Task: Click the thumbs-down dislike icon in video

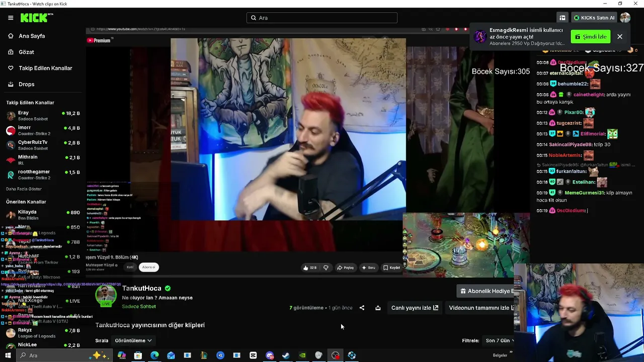Action: [x=326, y=267]
